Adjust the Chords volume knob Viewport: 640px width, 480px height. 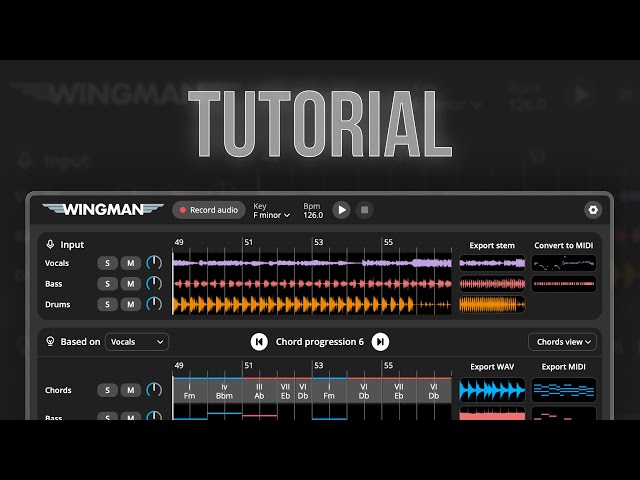coord(154,390)
